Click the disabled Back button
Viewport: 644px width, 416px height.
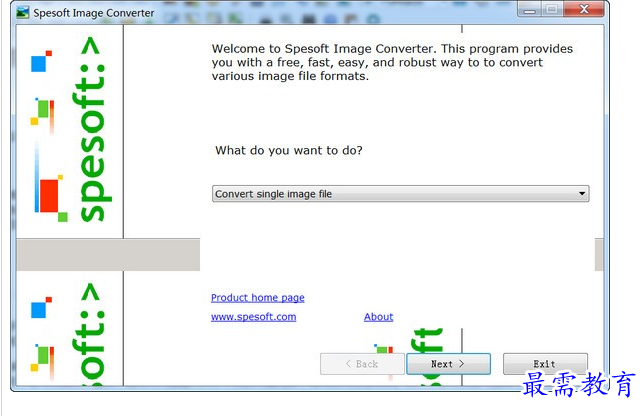click(x=362, y=364)
